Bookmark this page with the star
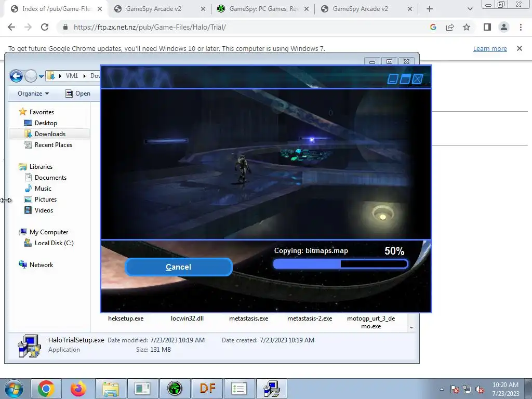The width and height of the screenshot is (532, 399). click(x=467, y=27)
